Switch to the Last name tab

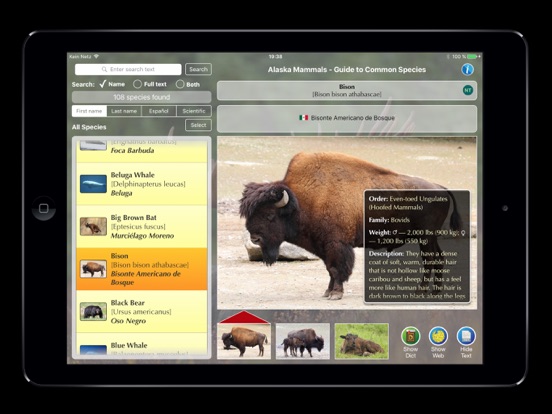124,111
